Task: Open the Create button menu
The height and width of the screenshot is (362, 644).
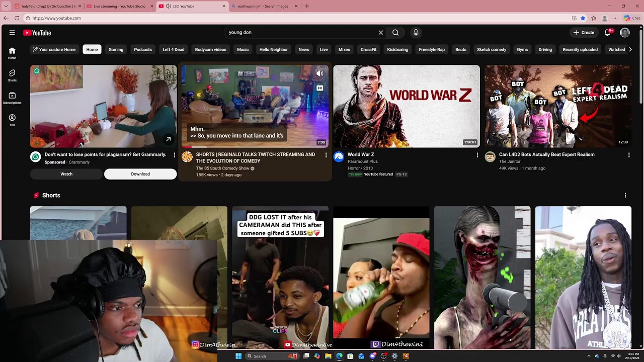Action: 584,33
